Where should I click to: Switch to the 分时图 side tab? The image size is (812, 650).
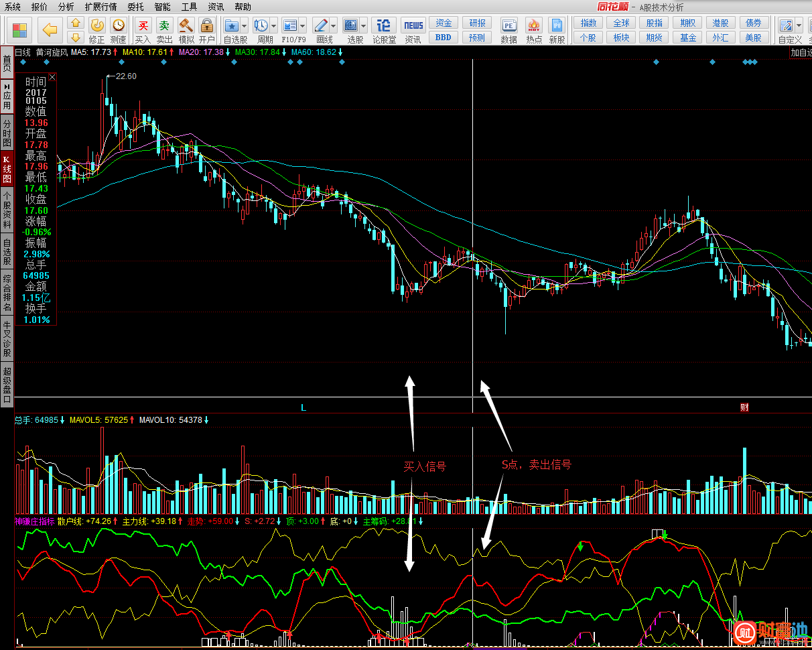click(7, 134)
